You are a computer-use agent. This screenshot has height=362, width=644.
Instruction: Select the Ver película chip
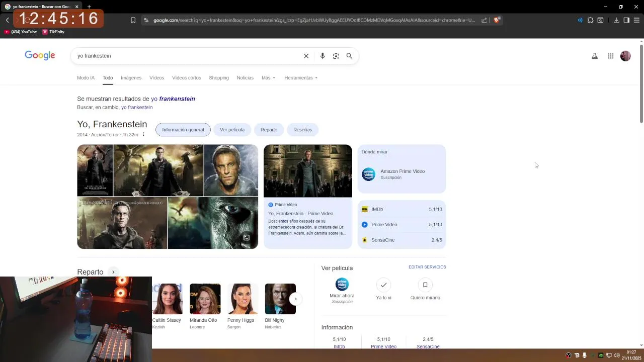coord(232,130)
